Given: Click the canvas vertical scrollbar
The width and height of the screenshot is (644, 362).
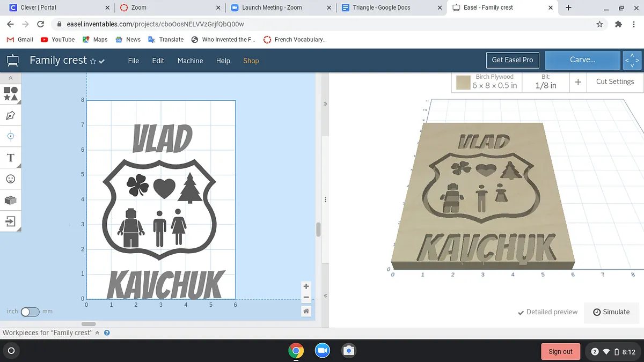Looking at the screenshot, I should (318, 230).
